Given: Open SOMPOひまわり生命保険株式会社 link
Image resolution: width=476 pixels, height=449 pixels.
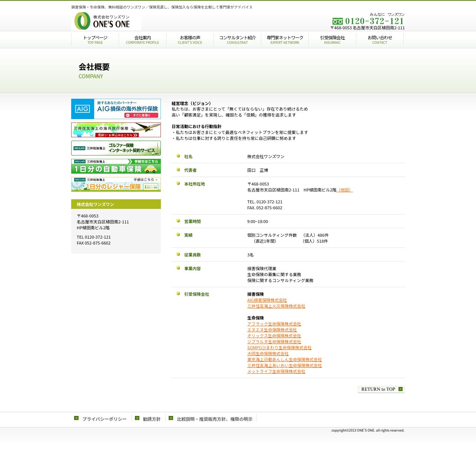Looking at the screenshot, I should tap(280, 348).
